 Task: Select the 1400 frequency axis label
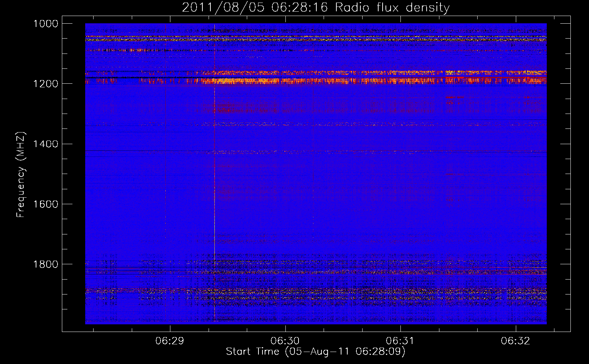click(46, 144)
